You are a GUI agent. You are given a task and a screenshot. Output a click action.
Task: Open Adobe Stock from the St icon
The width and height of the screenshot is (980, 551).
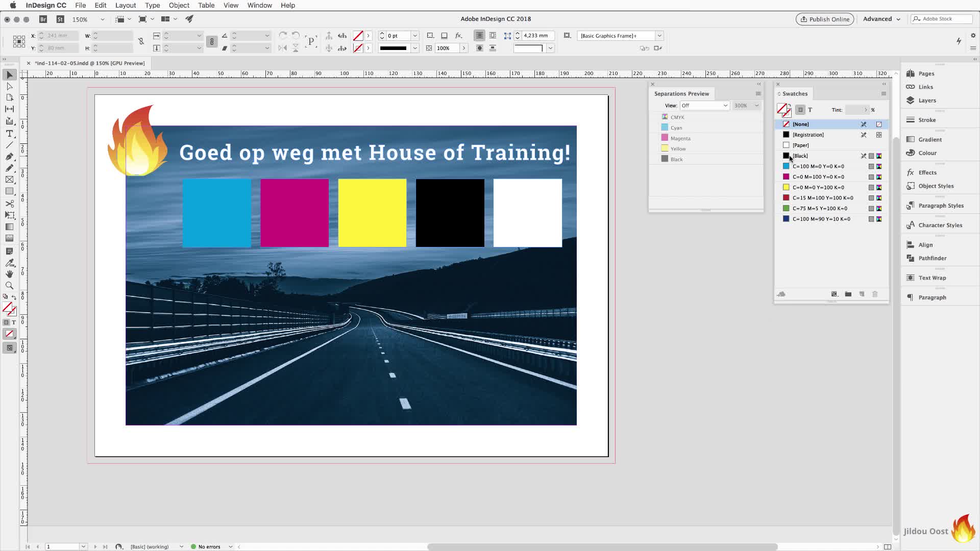coord(60,19)
